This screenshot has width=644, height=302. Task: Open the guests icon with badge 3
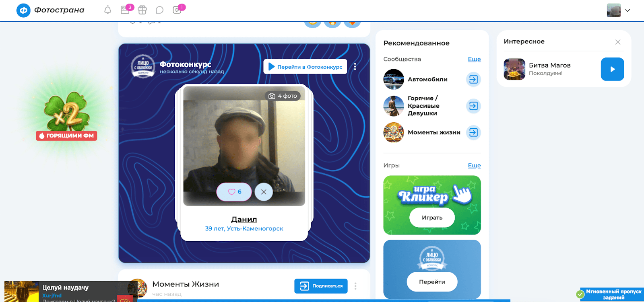(126, 10)
